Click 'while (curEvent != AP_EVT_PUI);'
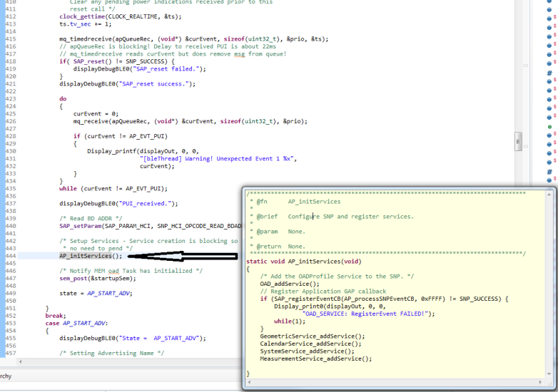 (x=113, y=188)
